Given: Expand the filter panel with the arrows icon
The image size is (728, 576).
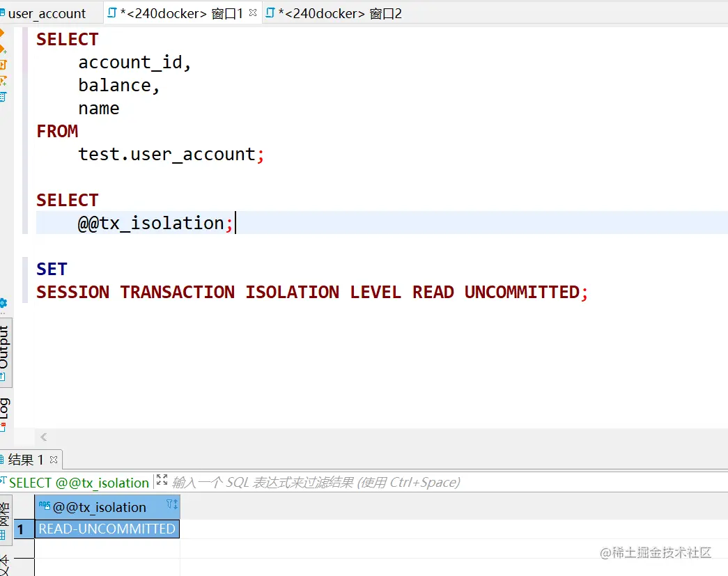Looking at the screenshot, I should [x=162, y=480].
